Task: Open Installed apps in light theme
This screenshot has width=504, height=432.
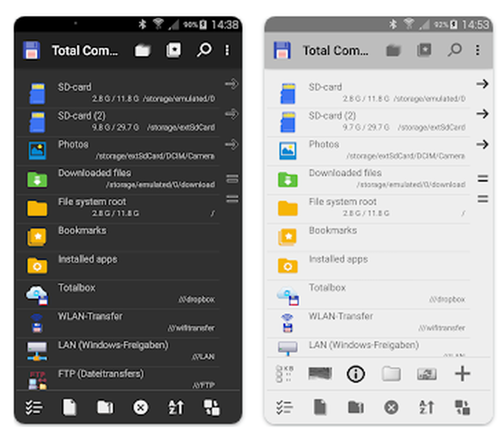Action: (369, 265)
